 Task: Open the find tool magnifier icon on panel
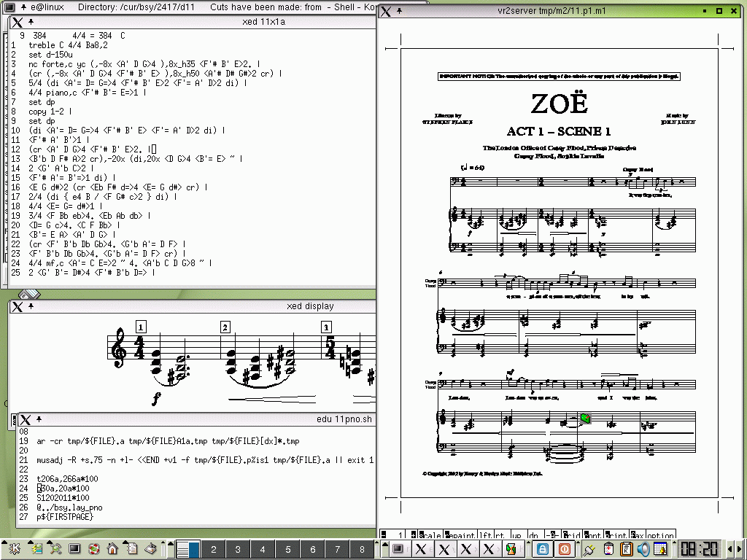tap(55, 549)
